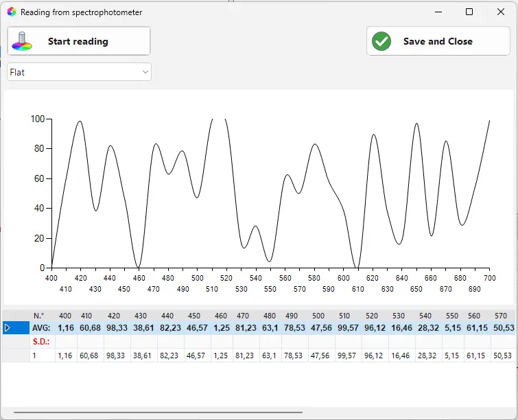Click cell 99,57 in row 1
The image size is (518, 420).
346,355
